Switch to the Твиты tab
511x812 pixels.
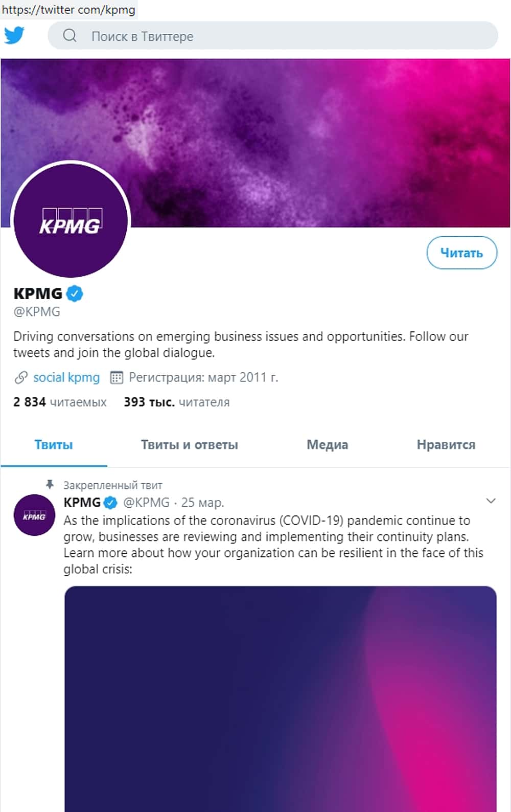point(54,445)
